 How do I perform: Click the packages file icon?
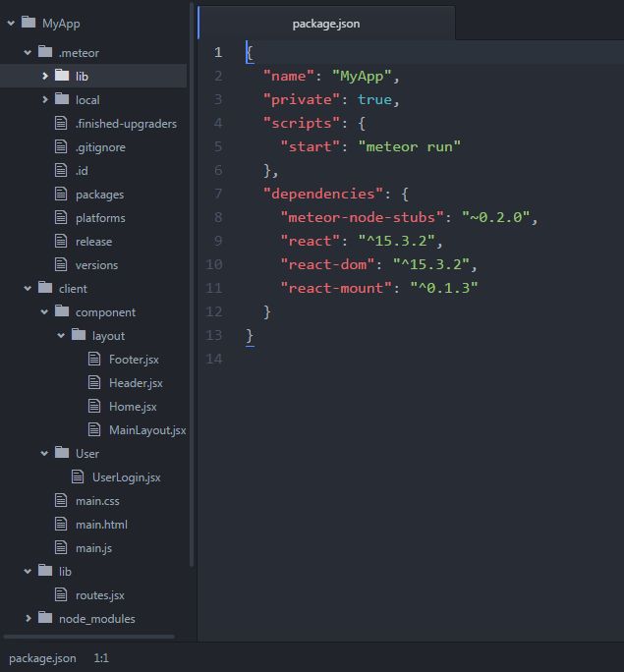61,194
